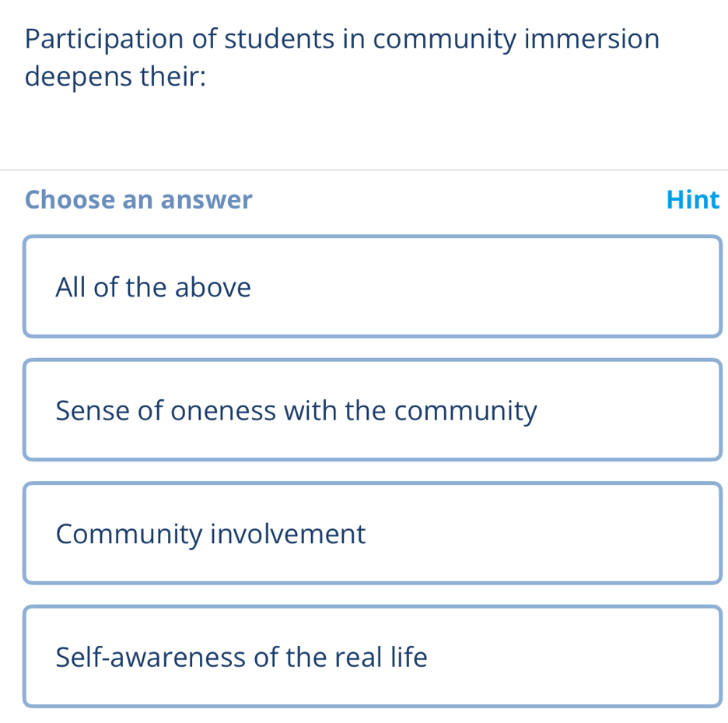Select "Self-awareness of the real life" answer
Viewport: 728px width, 723px height.
372,657
